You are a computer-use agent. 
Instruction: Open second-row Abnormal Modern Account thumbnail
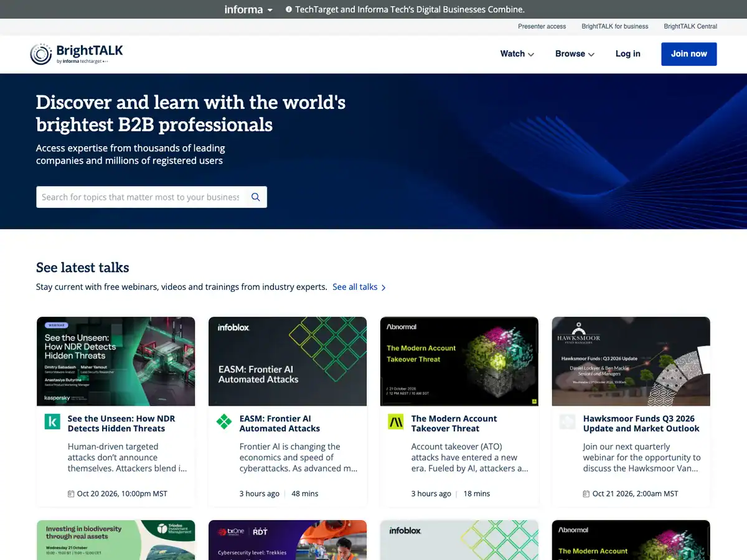[x=631, y=540]
